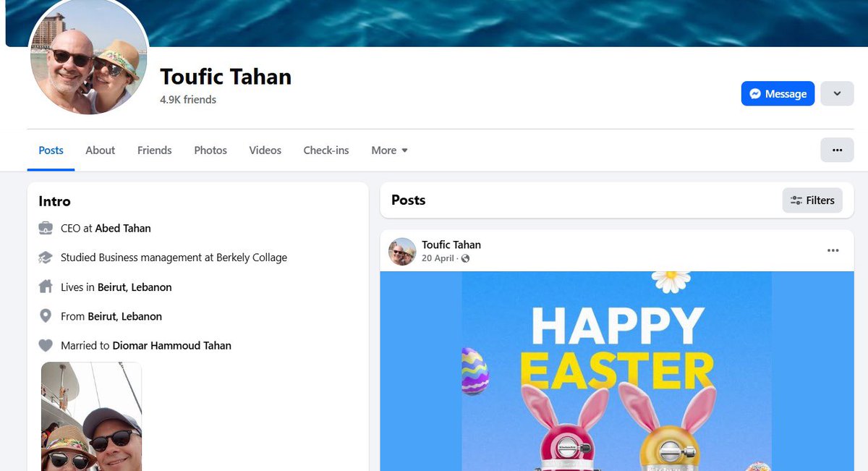868x471 pixels.
Task: Click the Toufic Tahan profile name heading
Action: point(226,77)
